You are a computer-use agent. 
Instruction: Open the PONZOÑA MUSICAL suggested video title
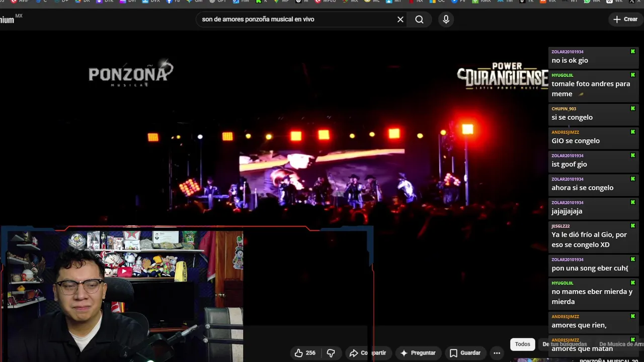tap(609, 360)
